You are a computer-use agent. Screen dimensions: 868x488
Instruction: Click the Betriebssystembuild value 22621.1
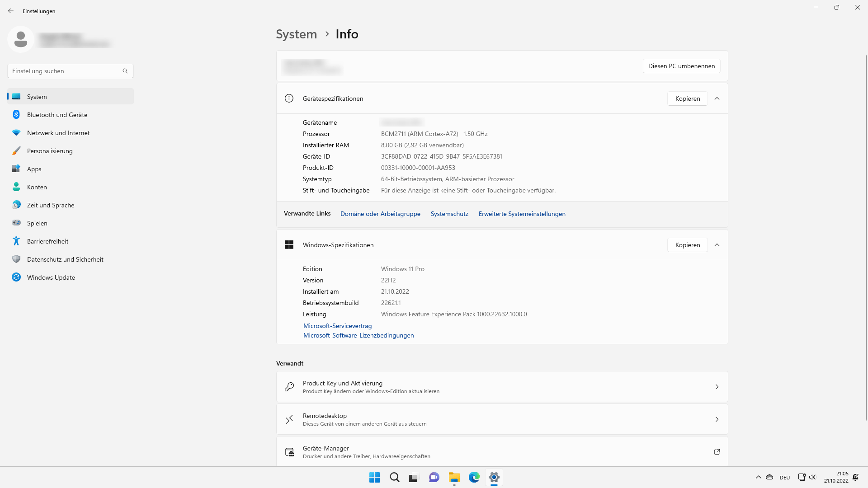click(391, 303)
